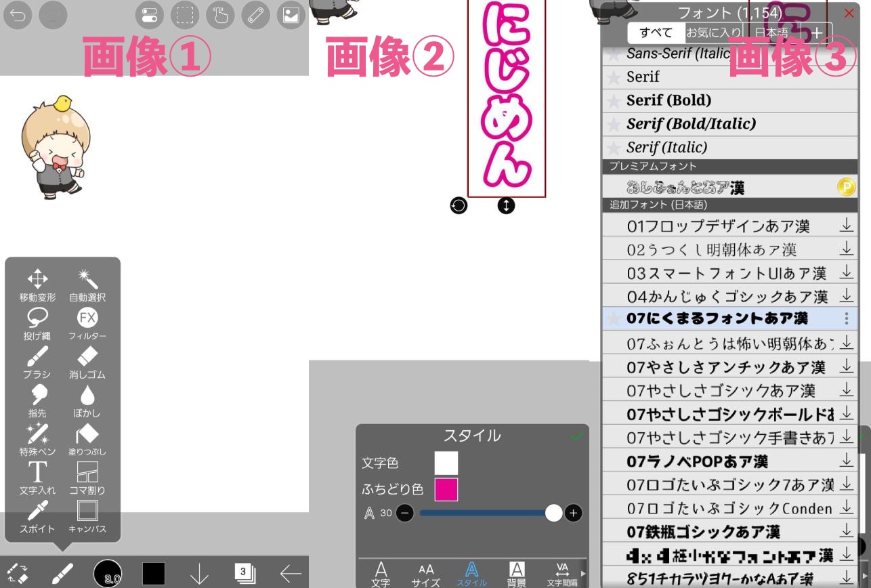Tap the brush-eraser switch icon
The width and height of the screenshot is (871, 588).
click(17, 573)
